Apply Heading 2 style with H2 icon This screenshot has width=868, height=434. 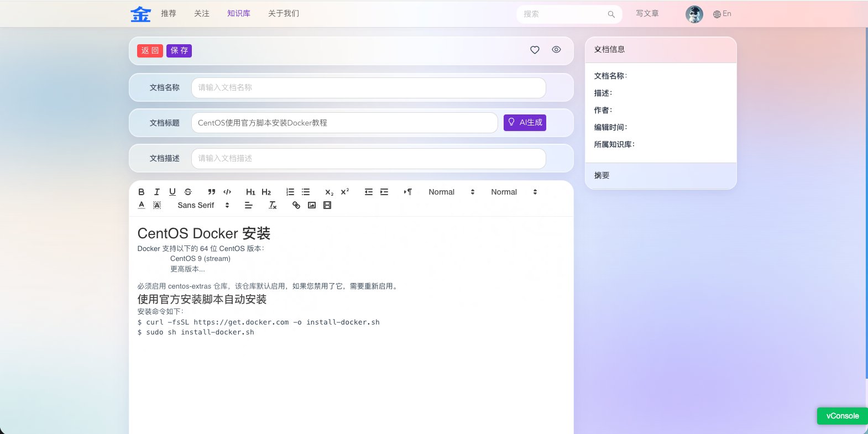click(x=266, y=192)
